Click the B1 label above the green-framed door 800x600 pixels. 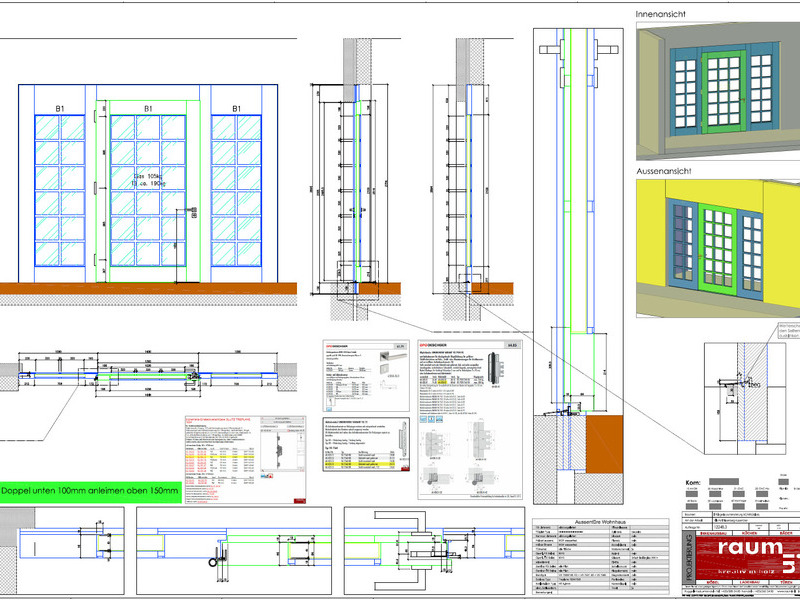pos(148,109)
